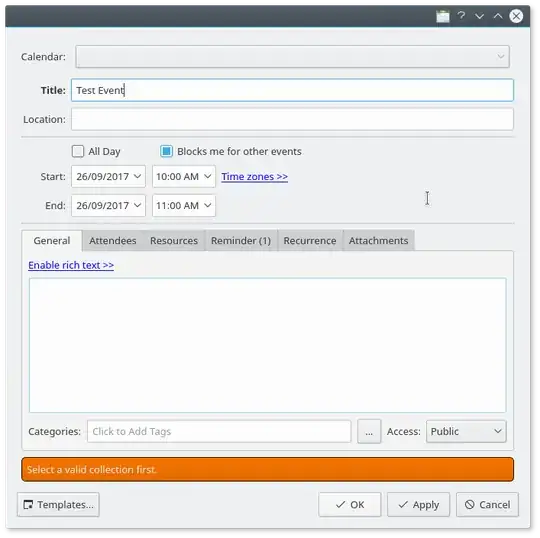
Task: Click into the Title field
Action: pyautogui.click(x=292, y=90)
